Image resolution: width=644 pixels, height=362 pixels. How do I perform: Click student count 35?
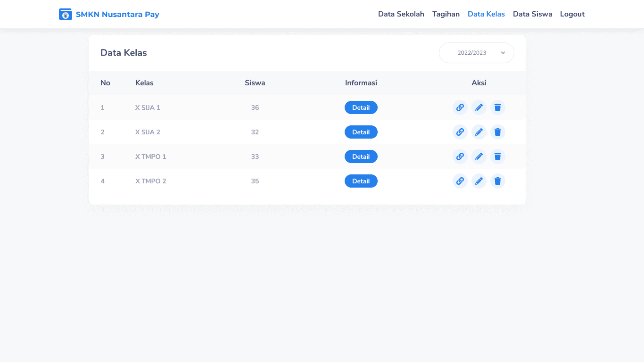[x=255, y=181]
